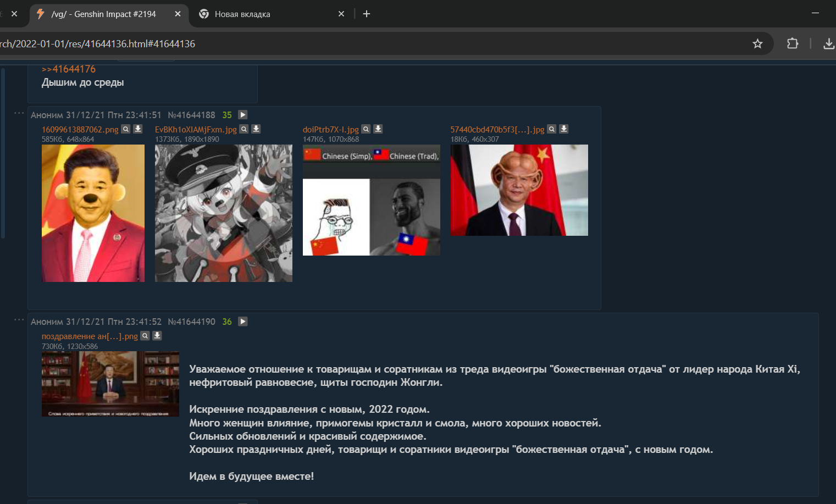836x504 pixels.
Task: Click the text "Дышим до среды"
Action: (83, 82)
